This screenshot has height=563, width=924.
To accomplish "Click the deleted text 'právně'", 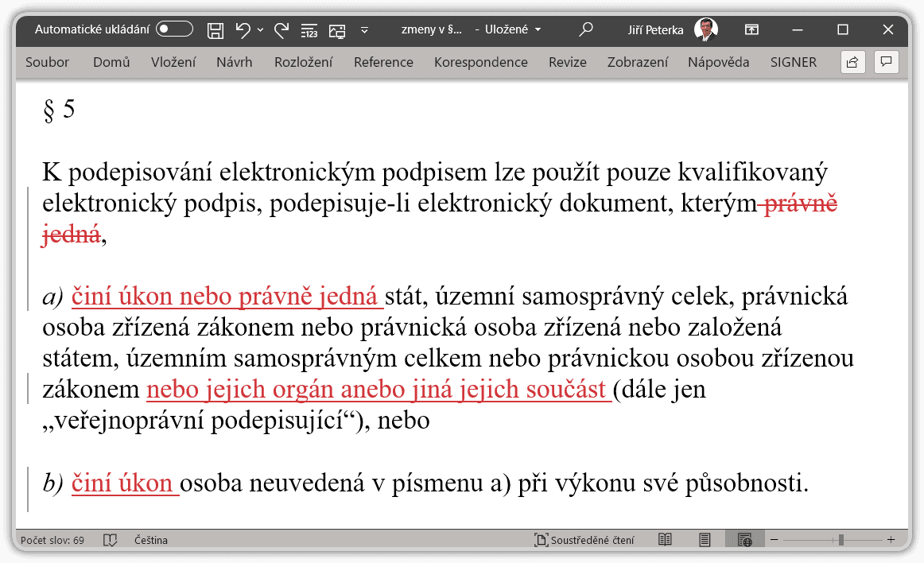I will (x=800, y=204).
